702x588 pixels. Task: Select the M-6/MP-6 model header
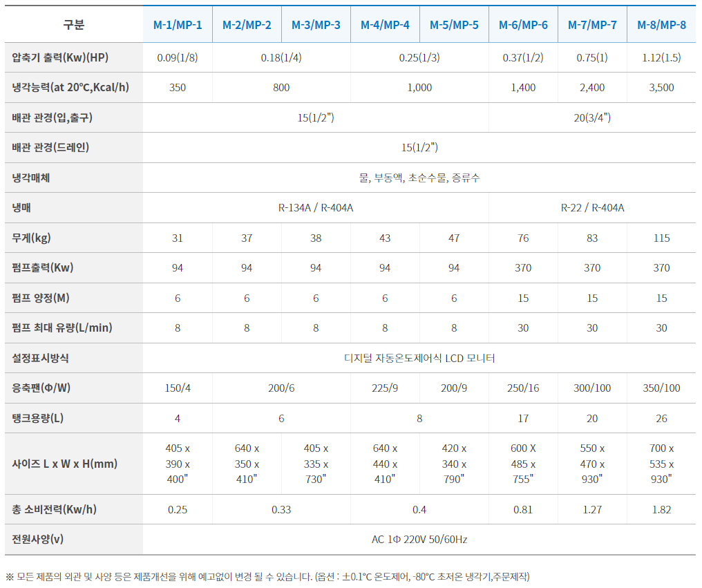[523, 25]
